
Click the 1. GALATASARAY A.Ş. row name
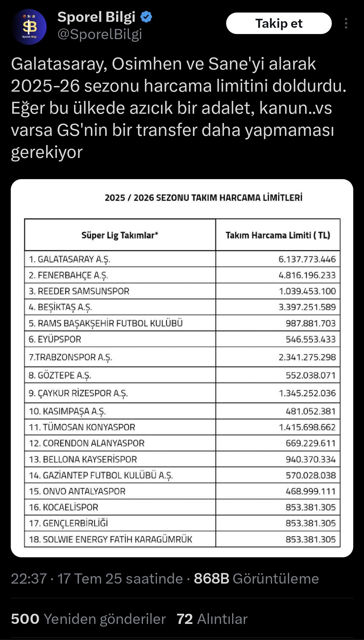(70, 259)
